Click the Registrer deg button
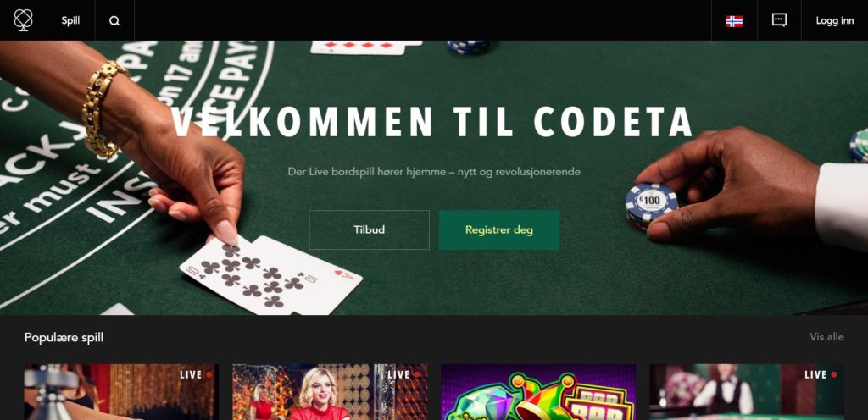 pyautogui.click(x=499, y=229)
